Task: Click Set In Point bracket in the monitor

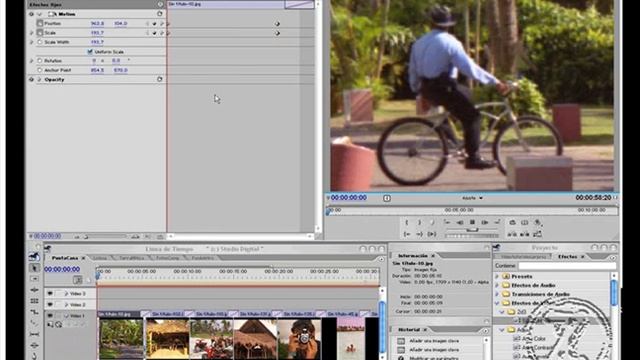Action: 407,222
